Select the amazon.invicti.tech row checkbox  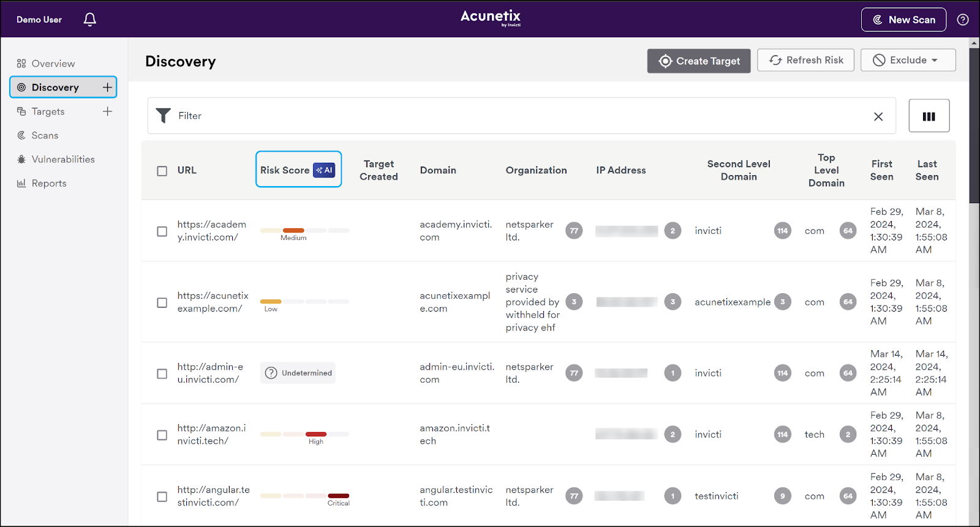162,435
